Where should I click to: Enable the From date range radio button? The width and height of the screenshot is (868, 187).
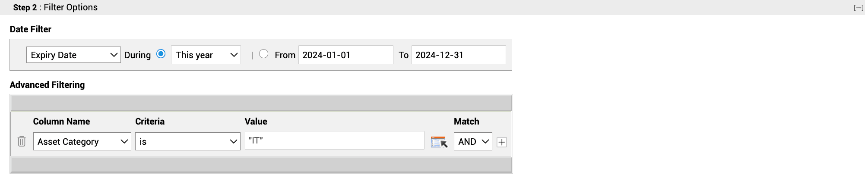[x=263, y=54]
